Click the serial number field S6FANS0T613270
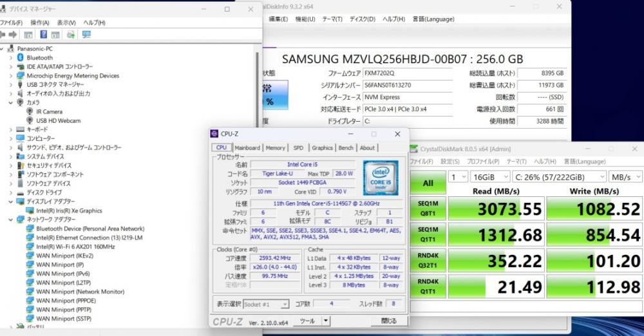 click(408, 85)
